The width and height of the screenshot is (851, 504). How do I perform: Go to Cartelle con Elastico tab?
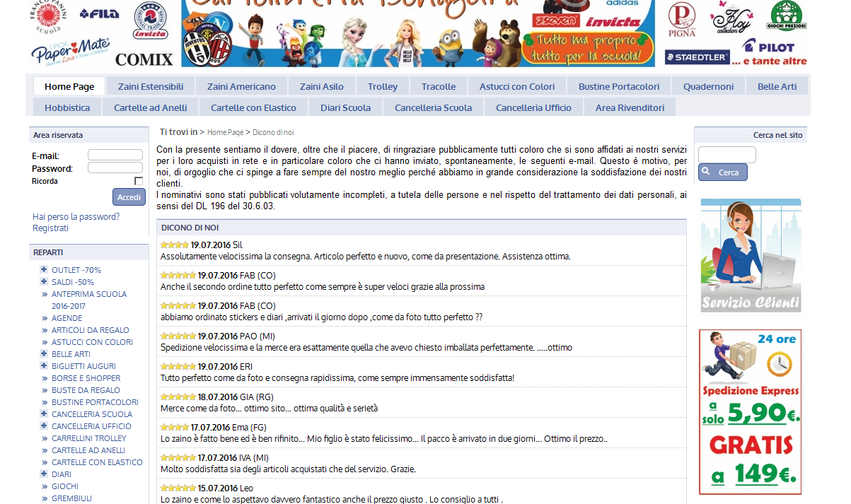tap(254, 107)
